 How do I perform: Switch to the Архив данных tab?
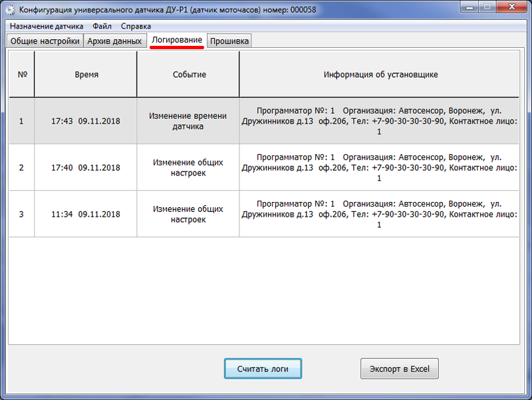[x=114, y=41]
